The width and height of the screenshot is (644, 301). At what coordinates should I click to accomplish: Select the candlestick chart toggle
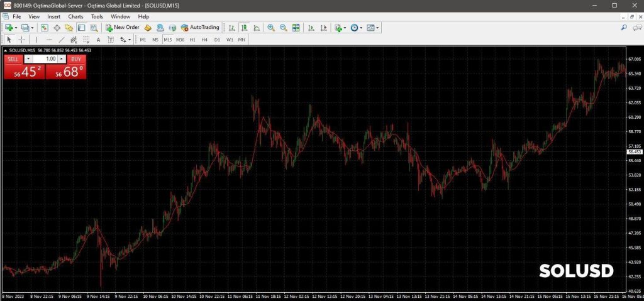click(x=245, y=28)
